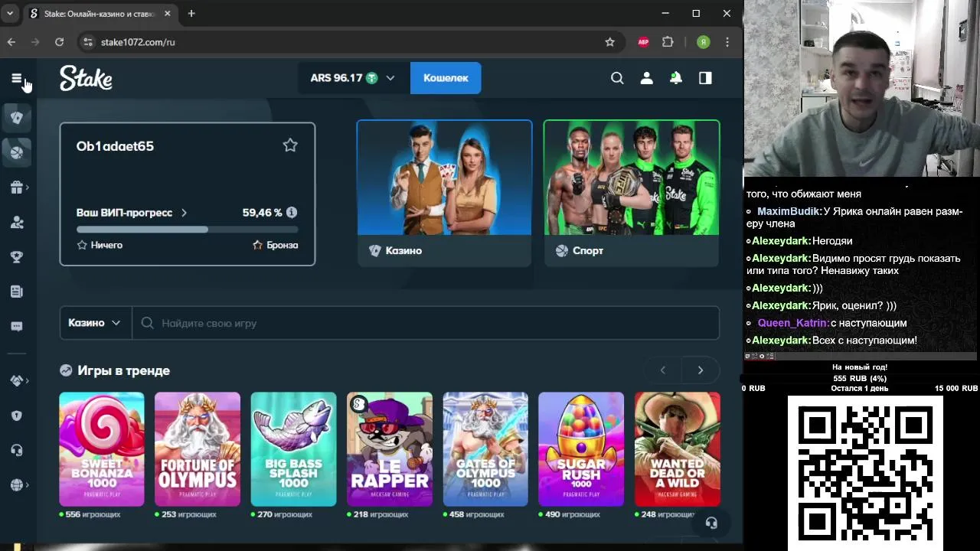Open the notifications bell
This screenshot has height=551, width=980.
click(676, 78)
